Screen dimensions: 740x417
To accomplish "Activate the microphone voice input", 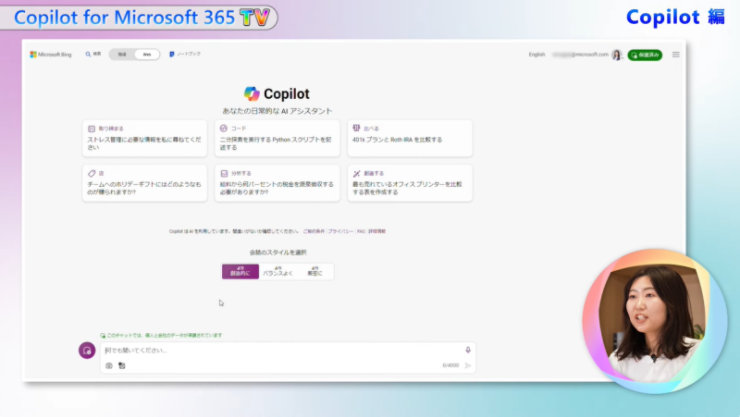I will click(x=468, y=350).
